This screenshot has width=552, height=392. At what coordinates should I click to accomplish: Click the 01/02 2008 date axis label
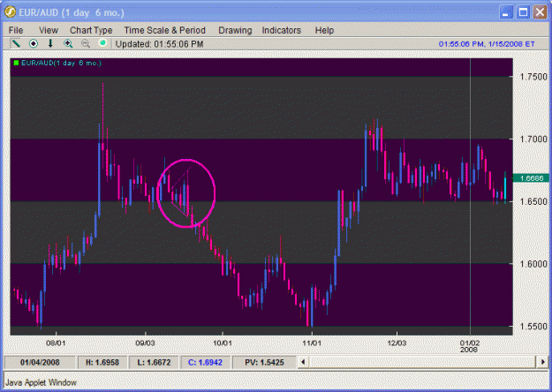pos(470,346)
